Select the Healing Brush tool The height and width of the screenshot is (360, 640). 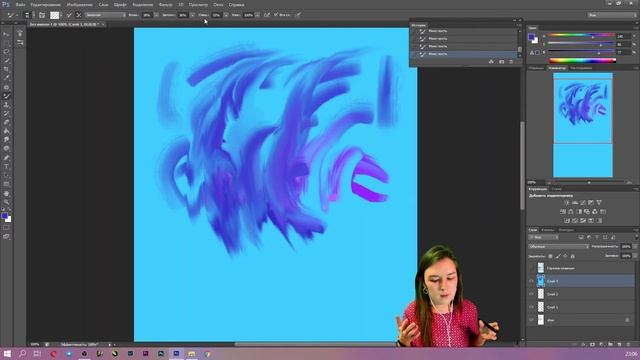[6, 87]
